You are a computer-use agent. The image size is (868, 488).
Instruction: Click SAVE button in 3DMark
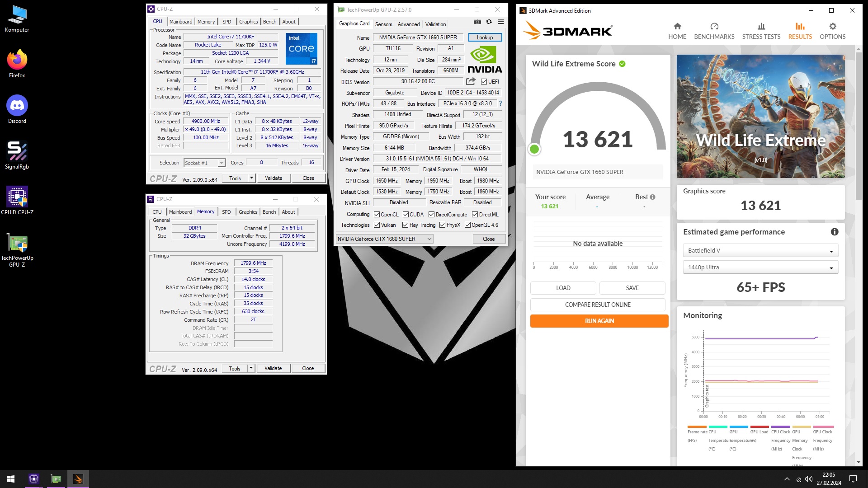click(x=632, y=288)
